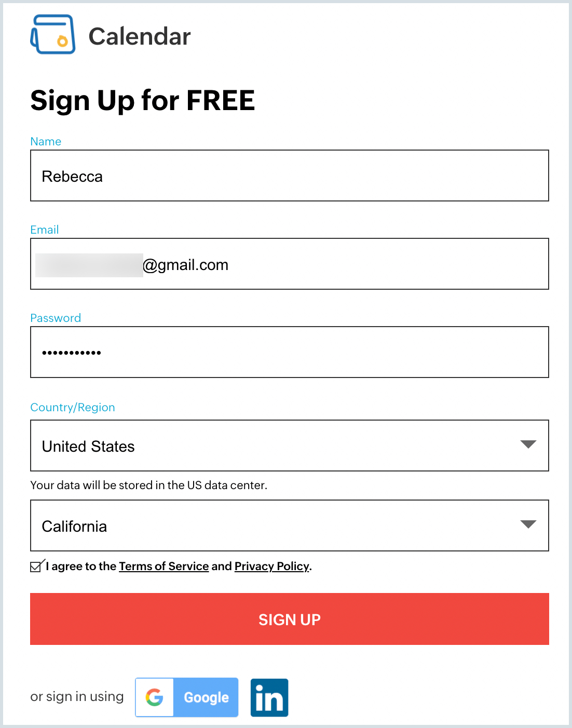Expand the Country/Region dropdown arrow
The height and width of the screenshot is (728, 572).
528,444
